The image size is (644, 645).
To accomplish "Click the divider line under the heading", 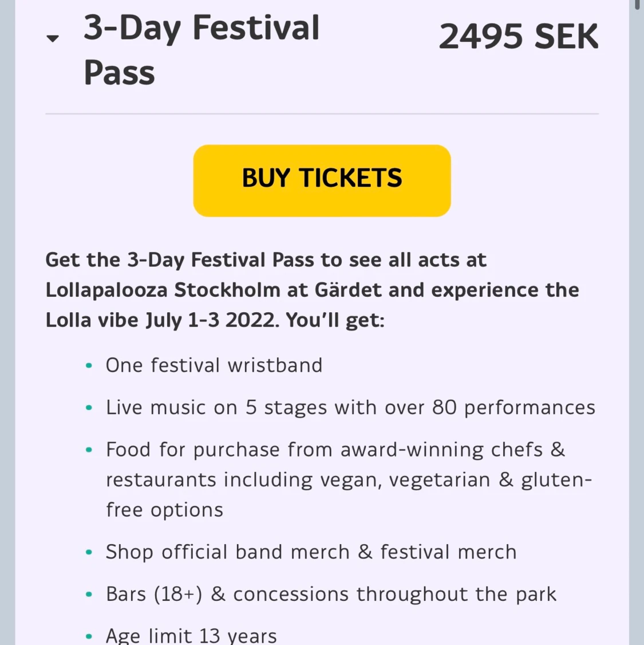I will click(322, 114).
